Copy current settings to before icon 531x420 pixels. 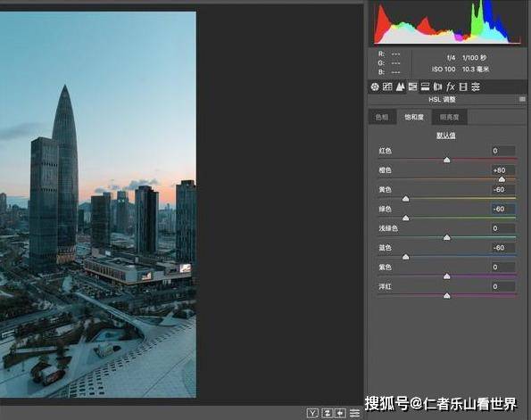(x=340, y=413)
